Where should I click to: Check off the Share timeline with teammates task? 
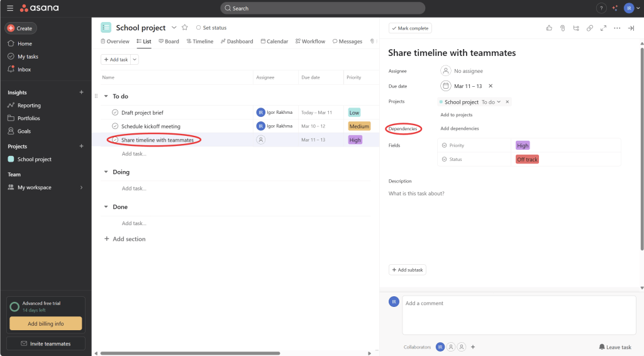coord(115,140)
